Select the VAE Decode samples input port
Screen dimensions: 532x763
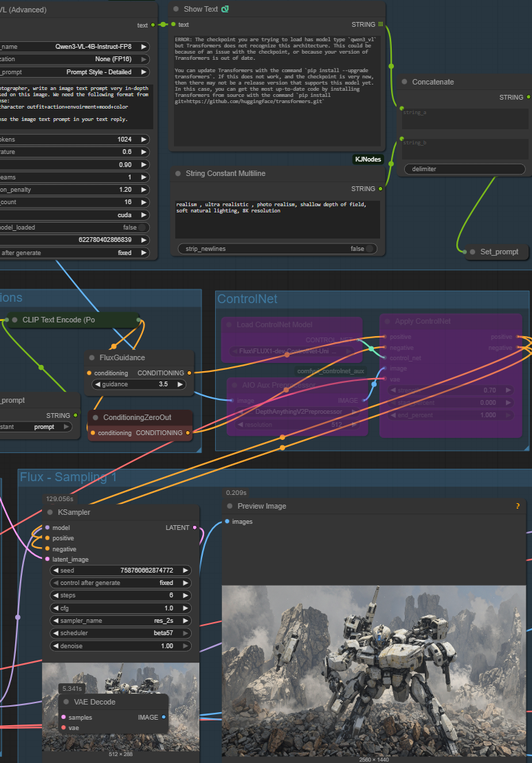[63, 717]
